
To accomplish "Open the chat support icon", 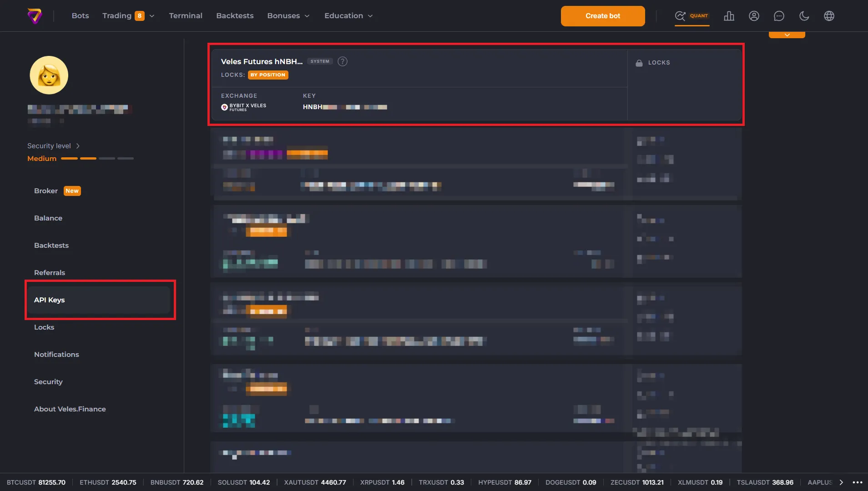I will [x=779, y=16].
